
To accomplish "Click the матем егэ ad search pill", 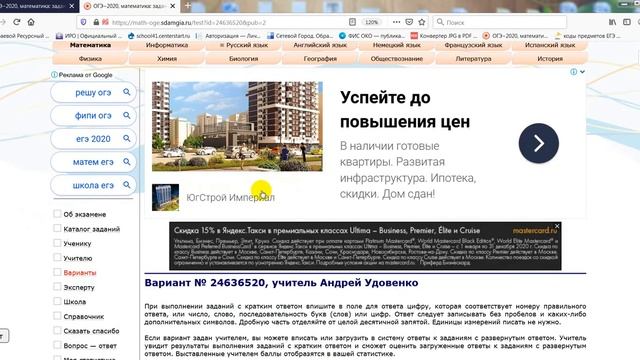I will point(93,162).
